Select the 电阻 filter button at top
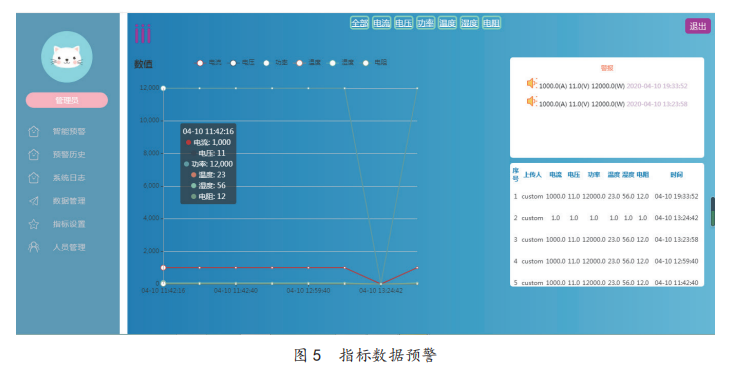747x373 pixels. pos(491,23)
